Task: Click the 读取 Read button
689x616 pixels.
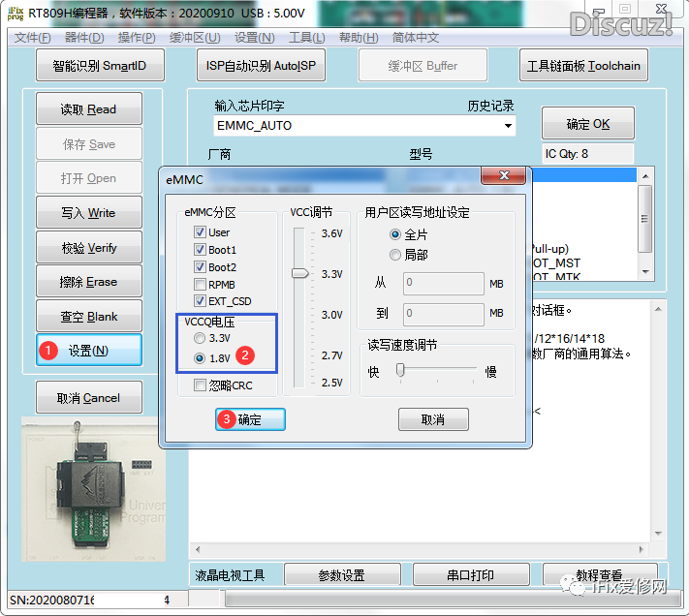Action: (x=89, y=109)
